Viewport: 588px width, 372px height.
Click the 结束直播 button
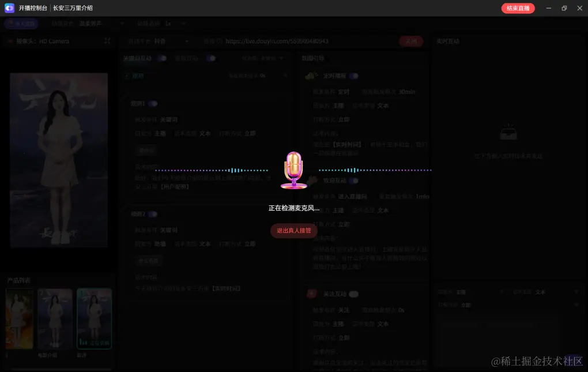click(518, 8)
